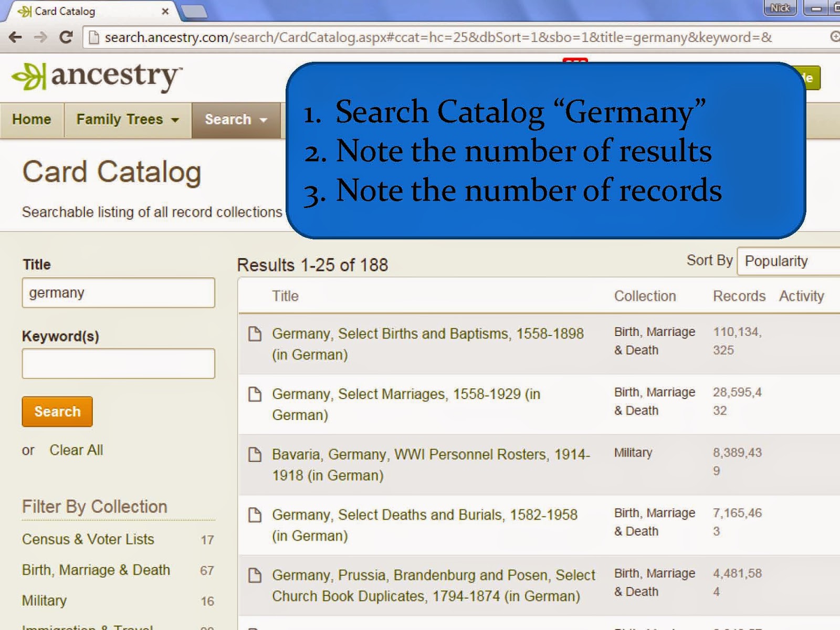The width and height of the screenshot is (840, 630).
Task: Click the document icon beside Bavaria WWI Personnel Rosters
Action: (x=255, y=455)
